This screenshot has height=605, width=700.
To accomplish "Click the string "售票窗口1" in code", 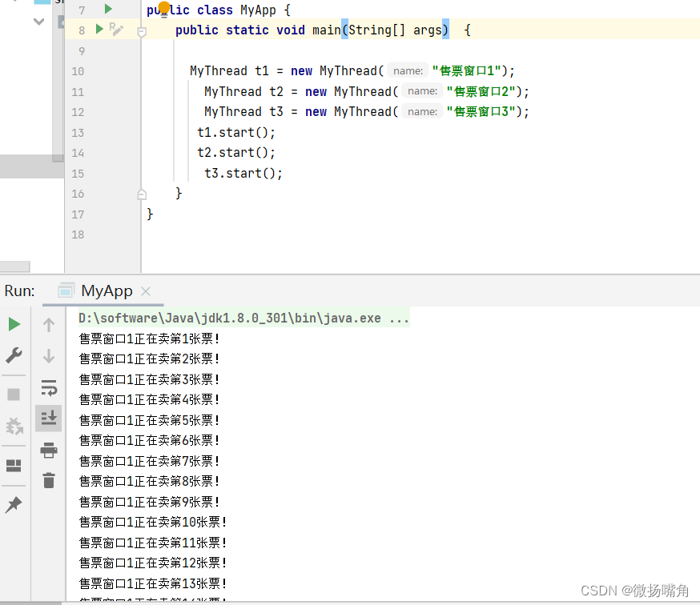I will (x=466, y=70).
